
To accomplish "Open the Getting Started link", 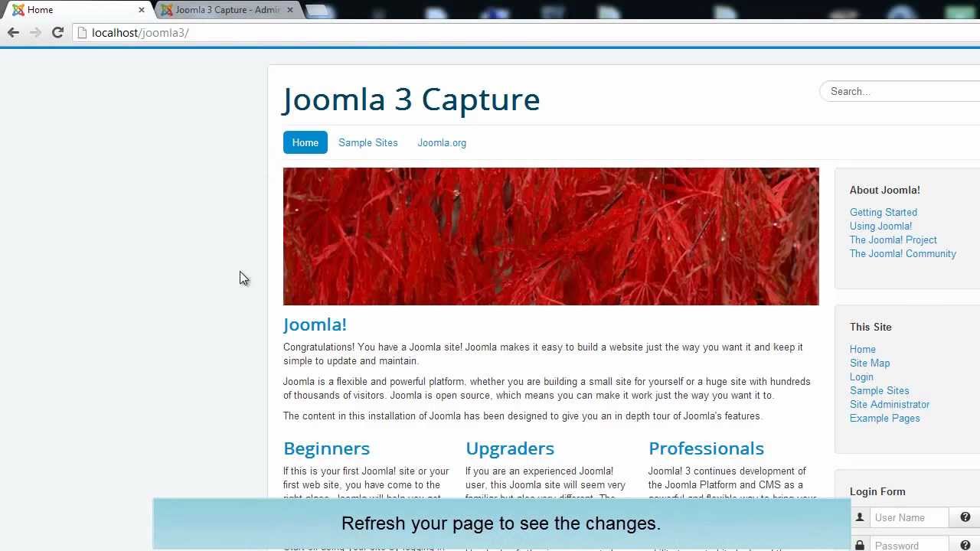I will [883, 212].
